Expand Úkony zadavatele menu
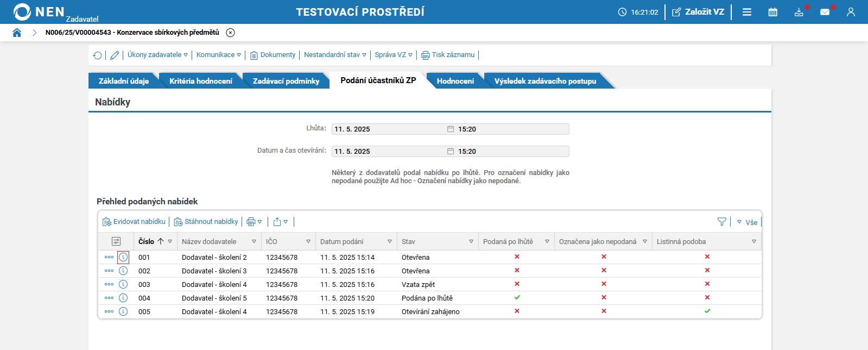Screen dimensions: 868x350 [157, 55]
